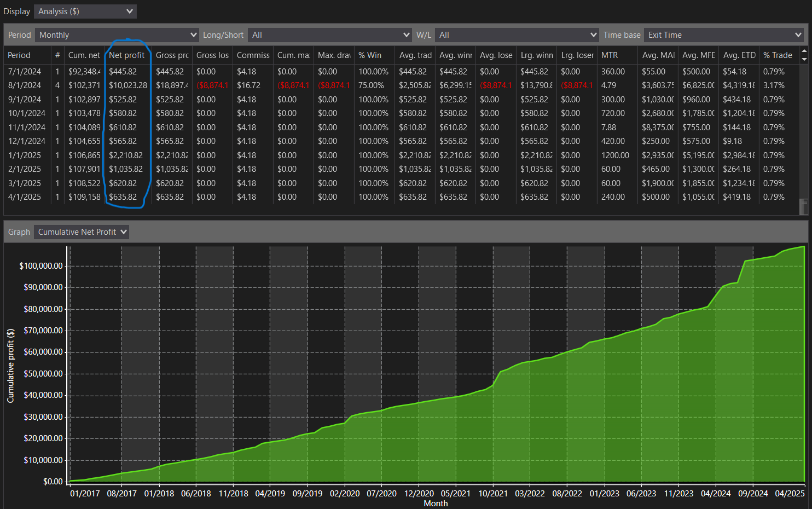Click the Commission column header
812x509 pixels.
253,55
